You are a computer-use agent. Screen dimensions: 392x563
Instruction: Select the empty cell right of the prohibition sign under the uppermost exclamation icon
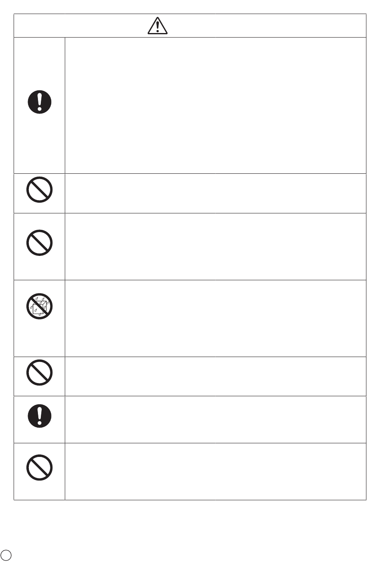point(215,193)
